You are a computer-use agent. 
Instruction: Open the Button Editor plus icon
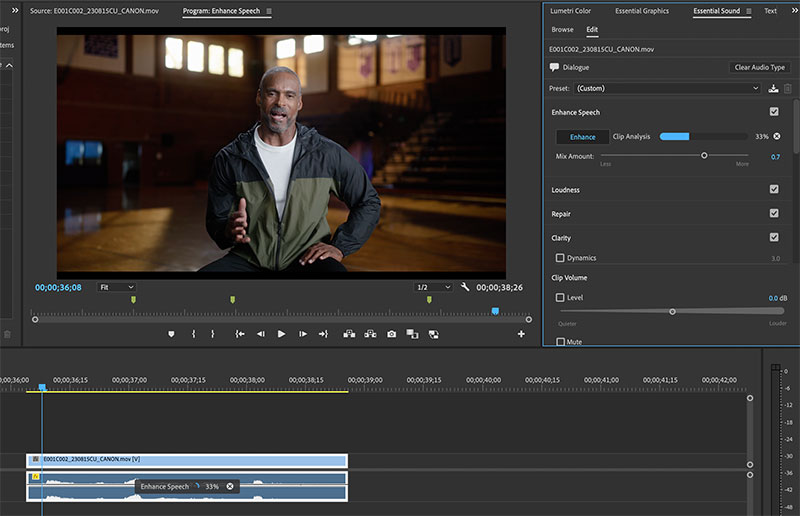(x=521, y=334)
